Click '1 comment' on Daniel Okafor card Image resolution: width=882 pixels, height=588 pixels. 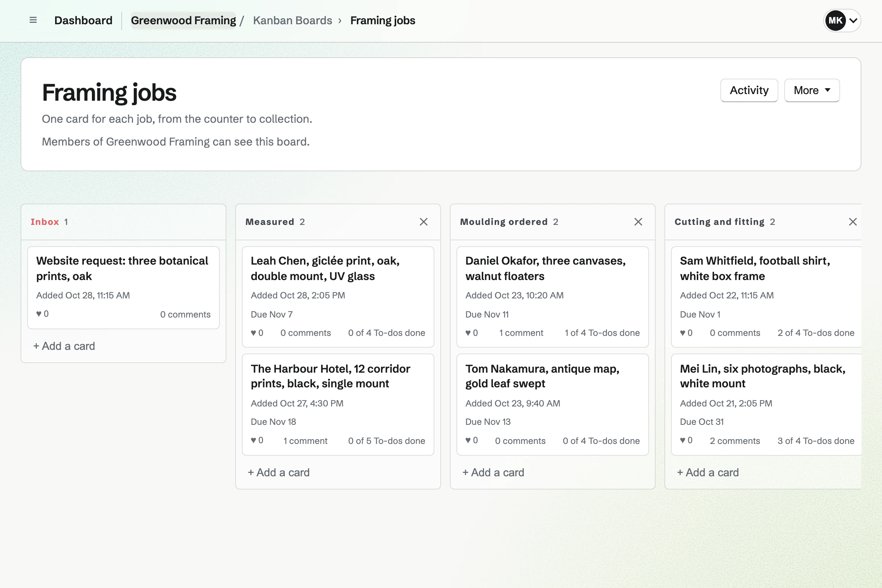pyautogui.click(x=521, y=333)
